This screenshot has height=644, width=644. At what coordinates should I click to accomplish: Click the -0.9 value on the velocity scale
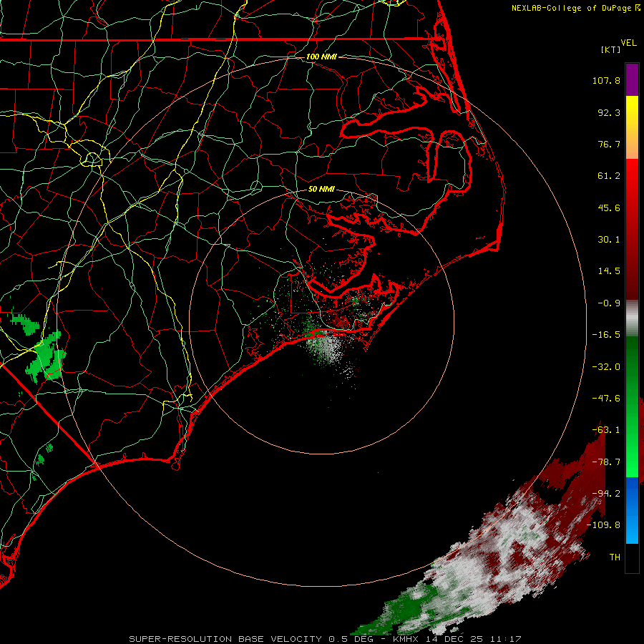(x=609, y=303)
